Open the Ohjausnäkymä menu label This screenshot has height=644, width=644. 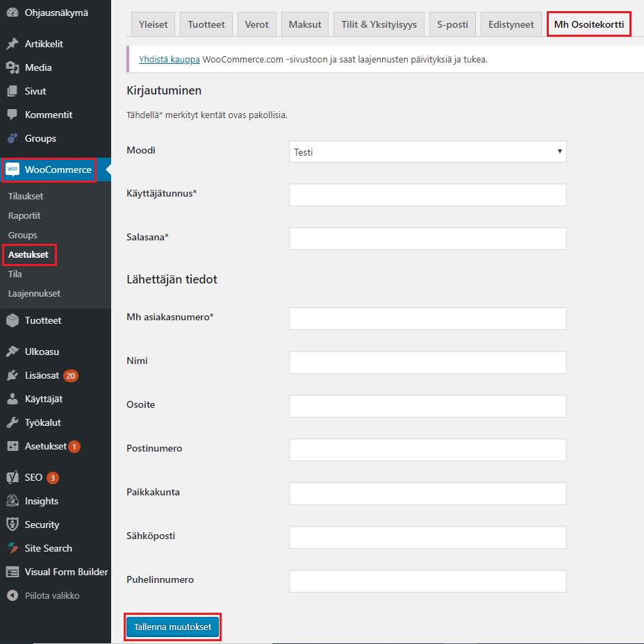pyautogui.click(x=56, y=13)
